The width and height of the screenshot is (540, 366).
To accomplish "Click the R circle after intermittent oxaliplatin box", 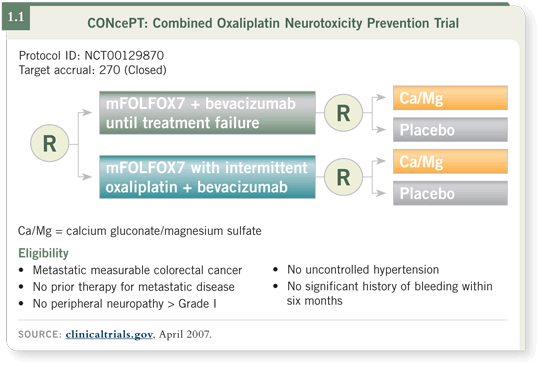I will [343, 177].
